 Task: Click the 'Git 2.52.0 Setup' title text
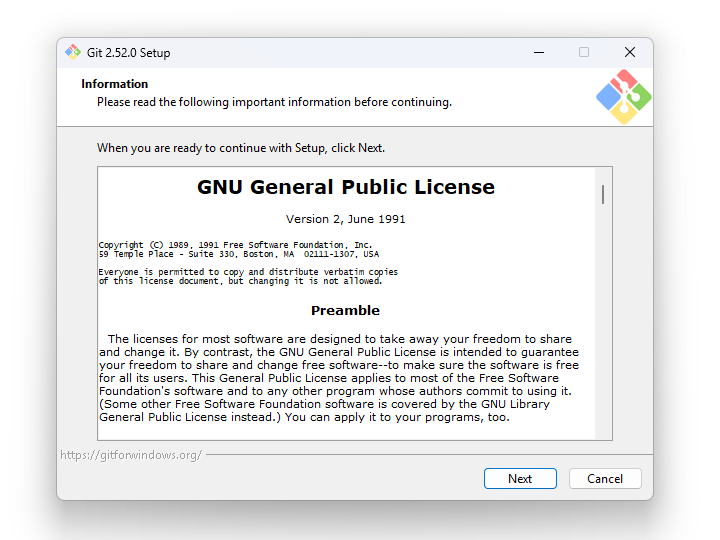click(x=128, y=53)
